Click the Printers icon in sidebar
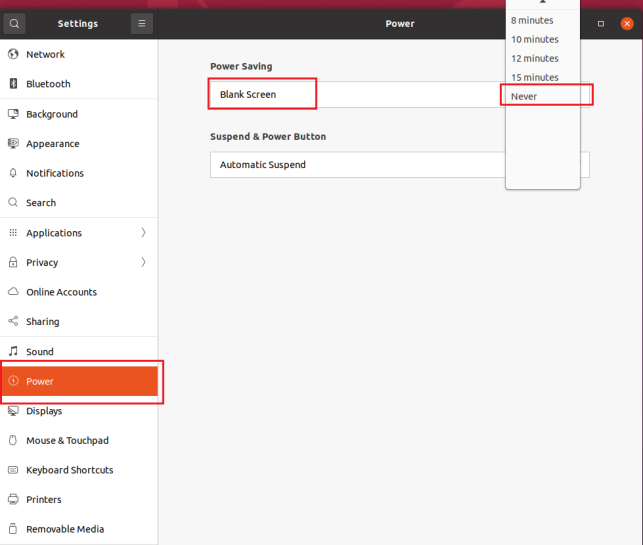643x545 pixels. tap(13, 499)
